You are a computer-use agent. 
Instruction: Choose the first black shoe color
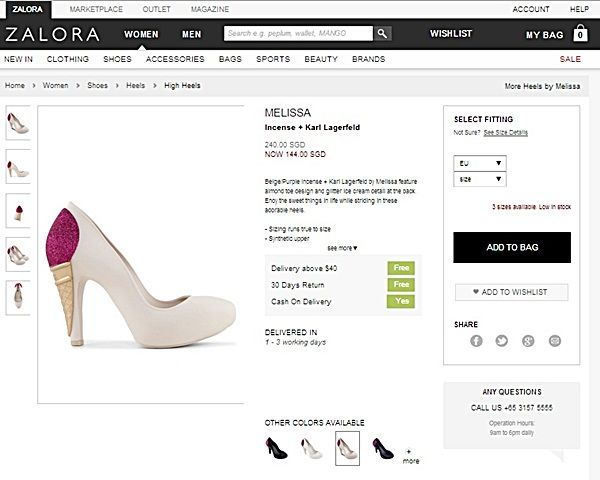pyautogui.click(x=276, y=448)
